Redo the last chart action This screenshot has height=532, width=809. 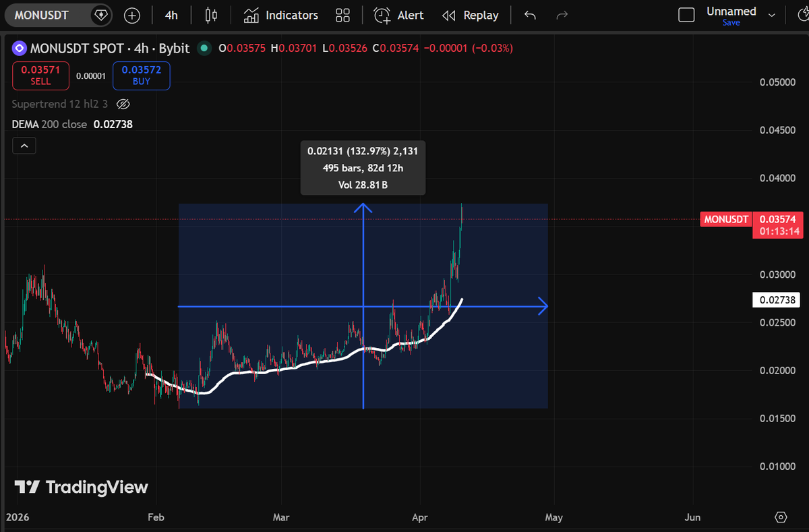[x=562, y=15]
